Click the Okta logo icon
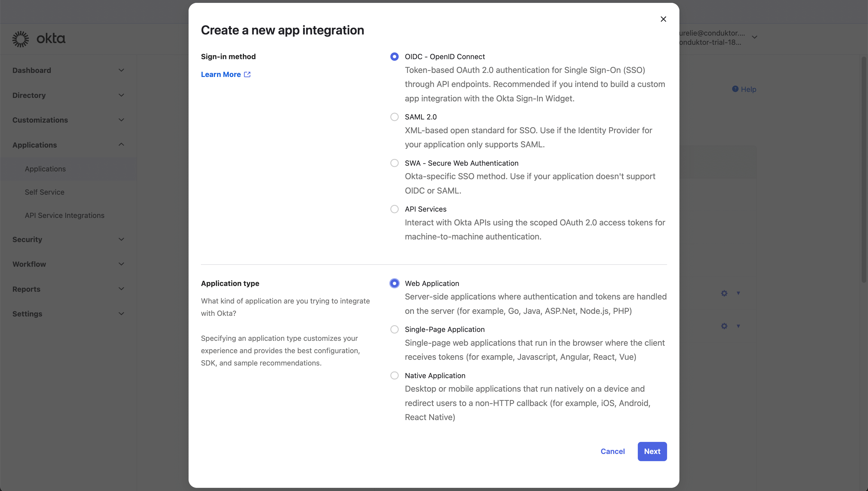This screenshot has height=491, width=868. click(21, 39)
